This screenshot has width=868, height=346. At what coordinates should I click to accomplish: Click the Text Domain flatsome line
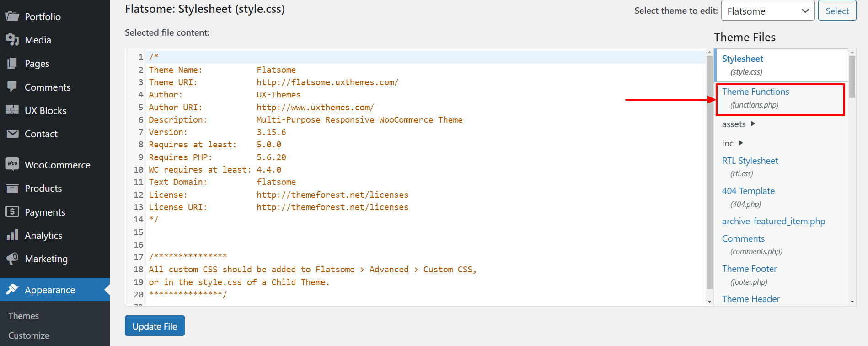pyautogui.click(x=222, y=182)
